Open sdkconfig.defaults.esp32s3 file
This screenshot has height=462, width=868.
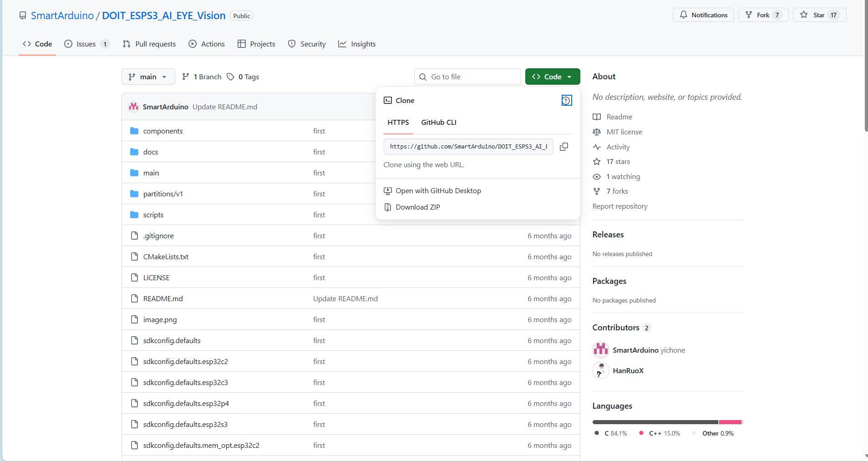[185, 424]
